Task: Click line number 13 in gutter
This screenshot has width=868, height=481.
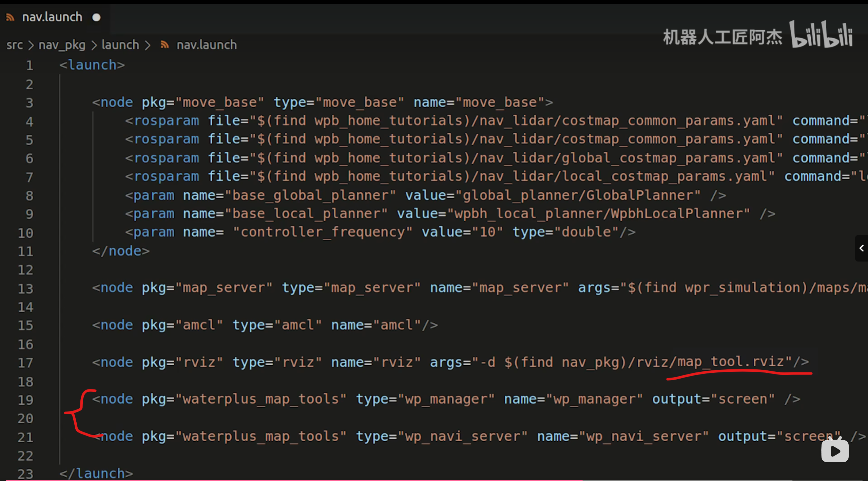Action: (26, 289)
